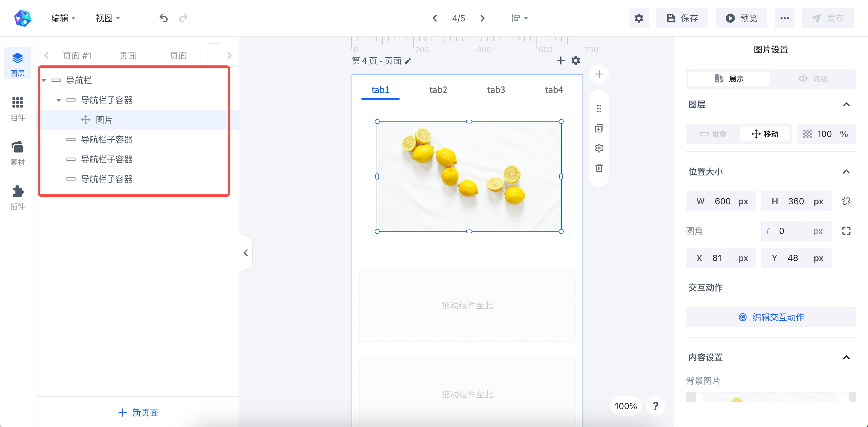
Task: Click the plus icon beside page title
Action: pos(561,60)
